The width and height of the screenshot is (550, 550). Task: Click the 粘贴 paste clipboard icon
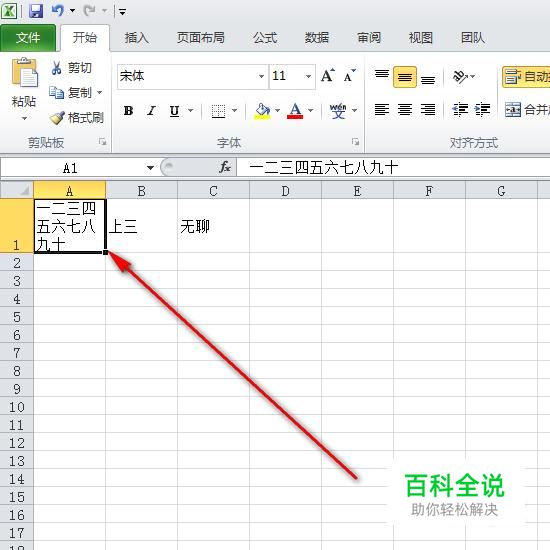[24, 73]
